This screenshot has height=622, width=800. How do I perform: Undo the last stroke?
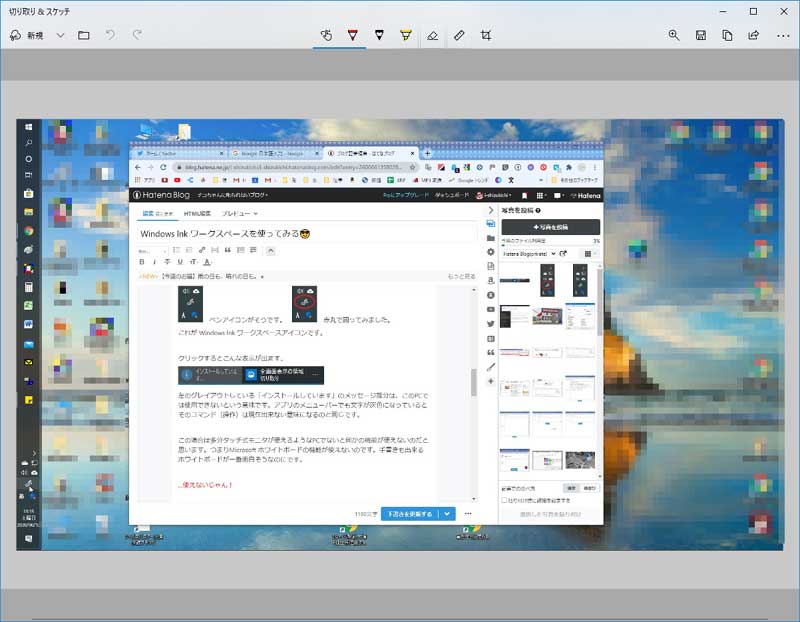[x=110, y=35]
